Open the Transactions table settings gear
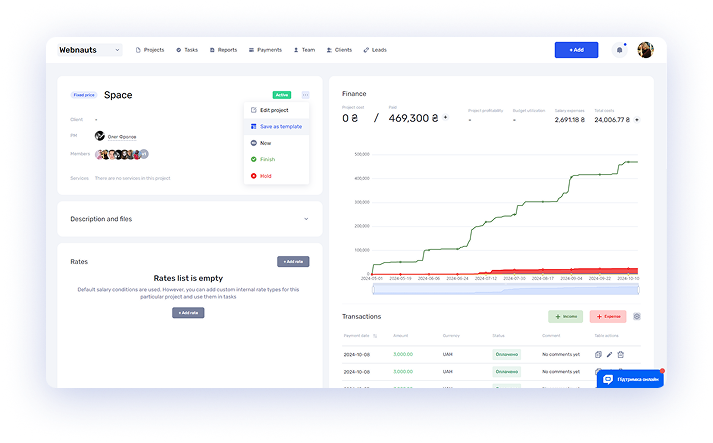Screen dimensions: 713x443 (x=637, y=317)
